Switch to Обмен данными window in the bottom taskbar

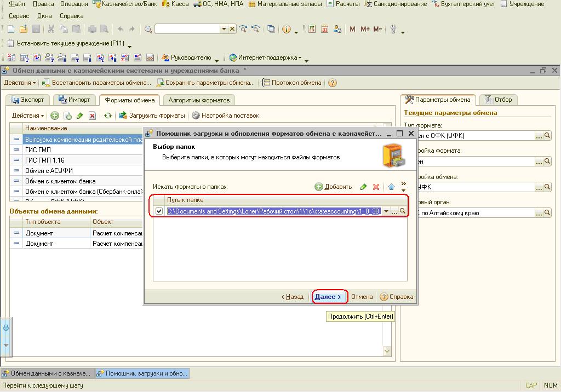coord(47,373)
